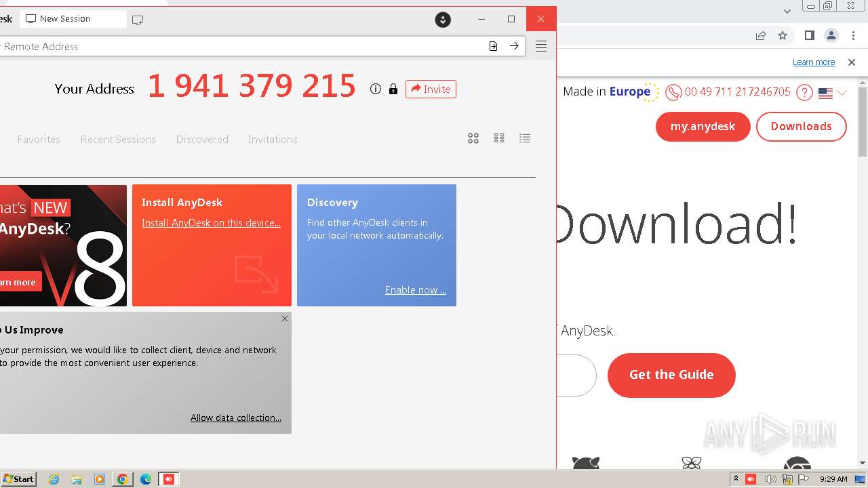Click the US flag language icon

(825, 94)
